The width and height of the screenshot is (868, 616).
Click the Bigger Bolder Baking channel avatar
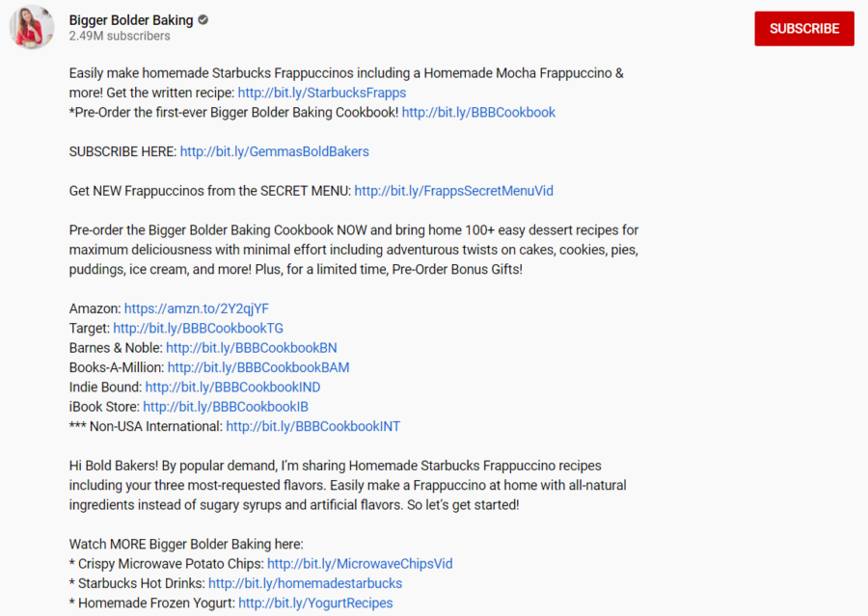click(32, 27)
